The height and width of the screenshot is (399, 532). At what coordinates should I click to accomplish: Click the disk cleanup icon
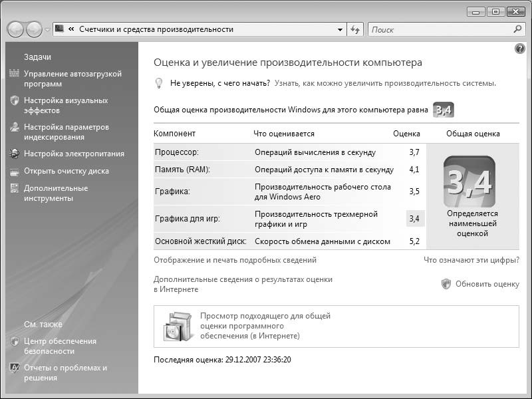pyautogui.click(x=14, y=171)
